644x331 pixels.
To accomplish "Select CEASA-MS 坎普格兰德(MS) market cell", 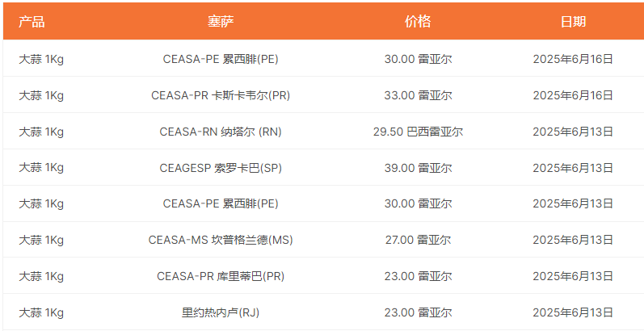I will 221,240.
